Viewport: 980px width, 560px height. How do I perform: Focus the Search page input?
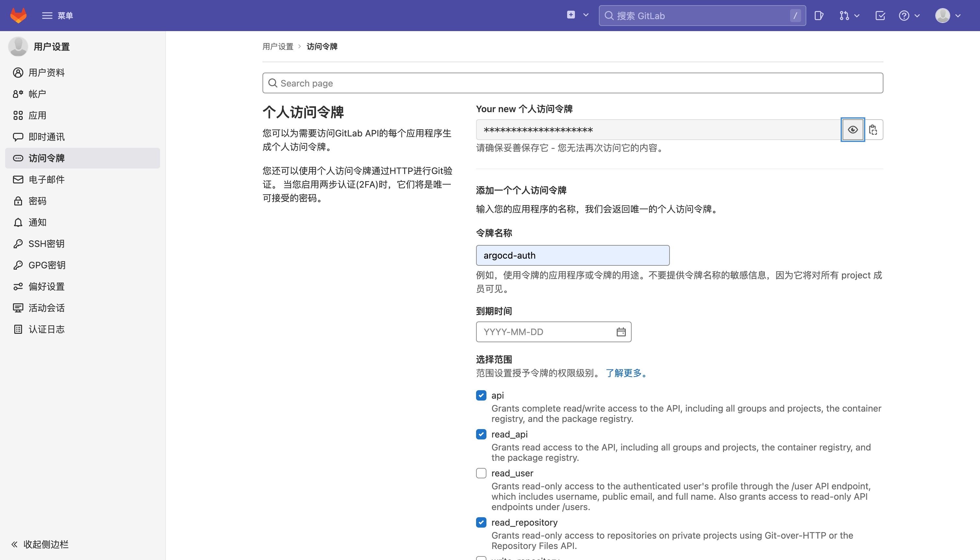(x=573, y=83)
